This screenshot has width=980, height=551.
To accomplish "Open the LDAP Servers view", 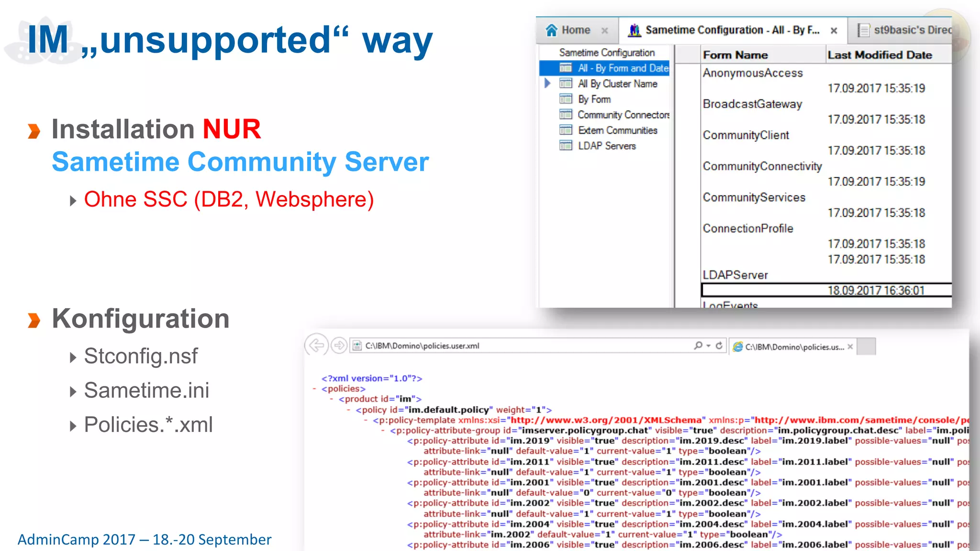I will point(607,146).
